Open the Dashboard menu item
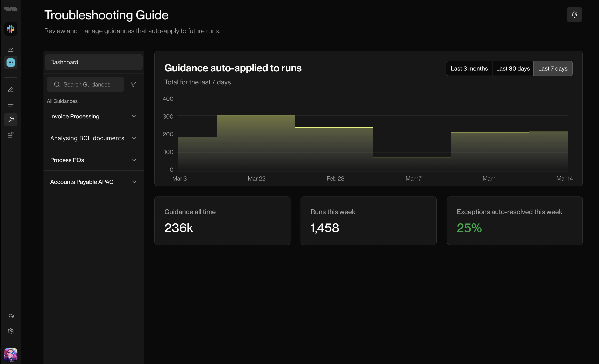Image resolution: width=599 pixels, height=364 pixels. point(94,62)
